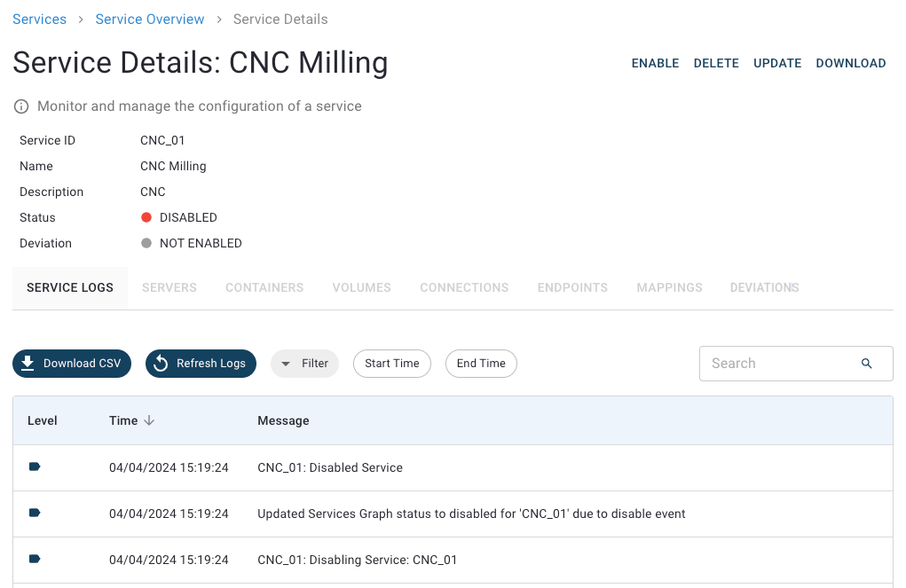This screenshot has height=588, width=906.
Task: Click the sort arrow next to Time
Action: [x=149, y=420]
